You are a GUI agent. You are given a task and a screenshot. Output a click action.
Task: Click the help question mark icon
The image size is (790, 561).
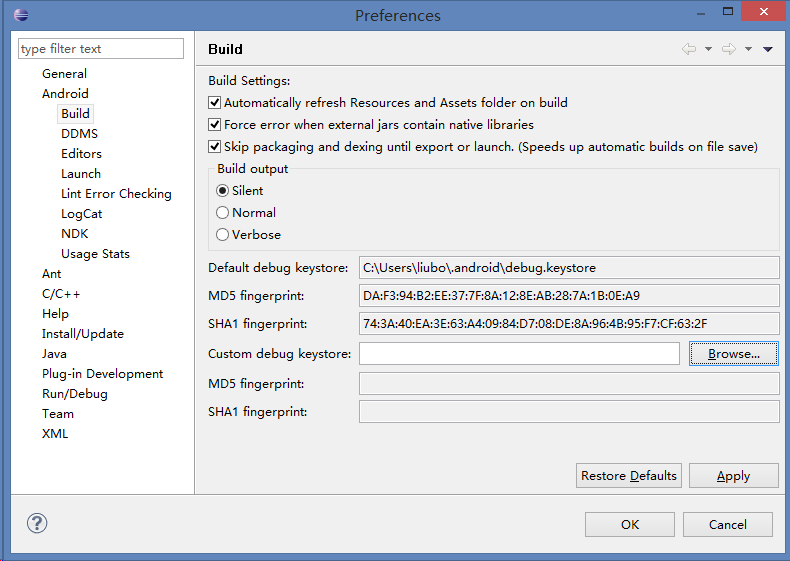coord(37,523)
